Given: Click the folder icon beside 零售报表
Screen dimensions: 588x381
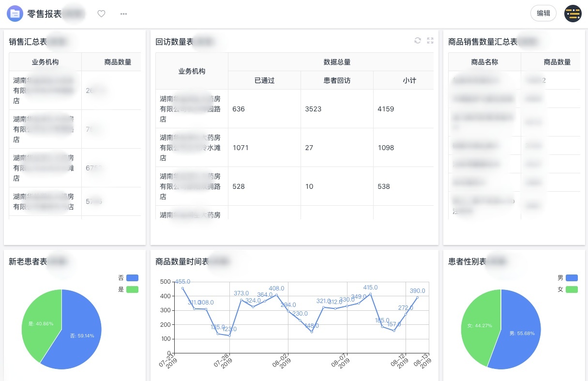Looking at the screenshot, I should [15, 14].
